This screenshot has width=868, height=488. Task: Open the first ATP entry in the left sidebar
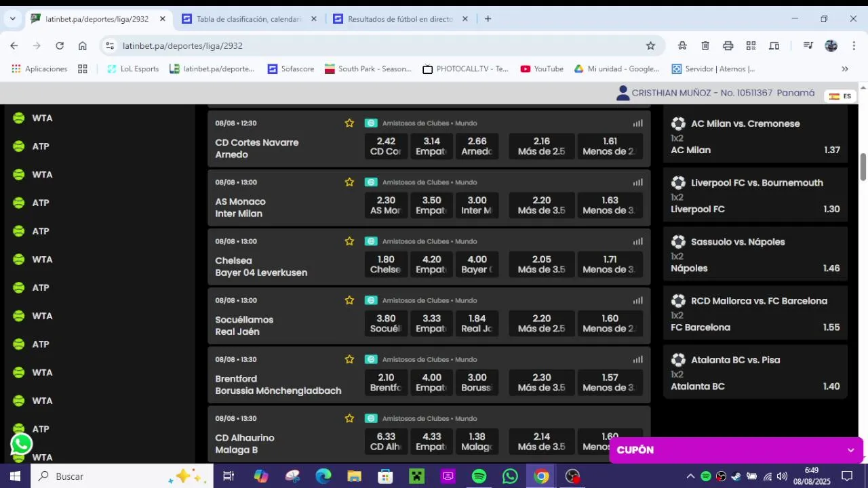point(41,146)
